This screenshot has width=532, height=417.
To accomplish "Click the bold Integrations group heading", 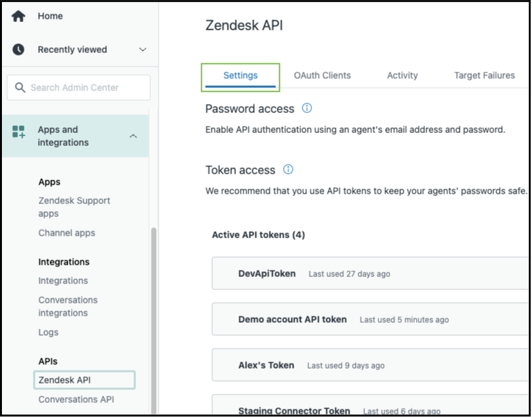I will (x=64, y=262).
